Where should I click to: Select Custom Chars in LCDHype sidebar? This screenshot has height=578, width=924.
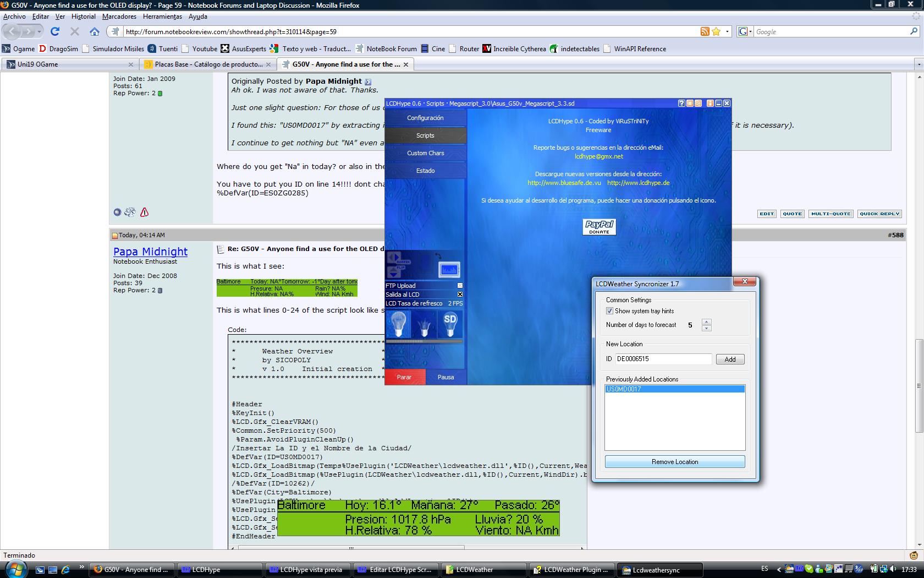click(x=425, y=153)
